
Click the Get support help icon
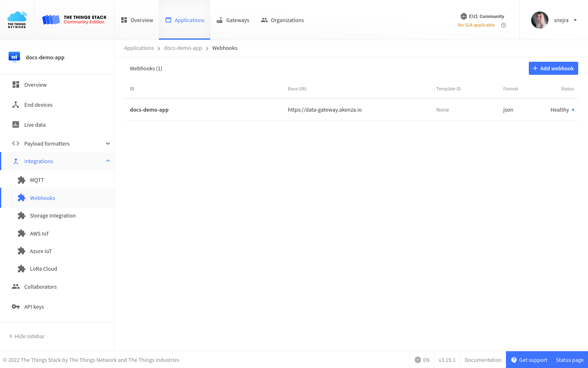tap(514, 360)
